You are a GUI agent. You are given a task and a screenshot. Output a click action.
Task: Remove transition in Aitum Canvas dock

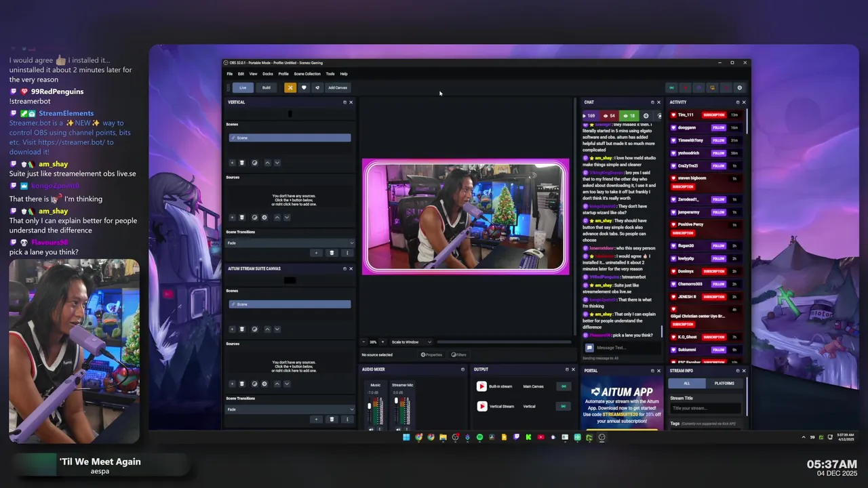click(332, 420)
